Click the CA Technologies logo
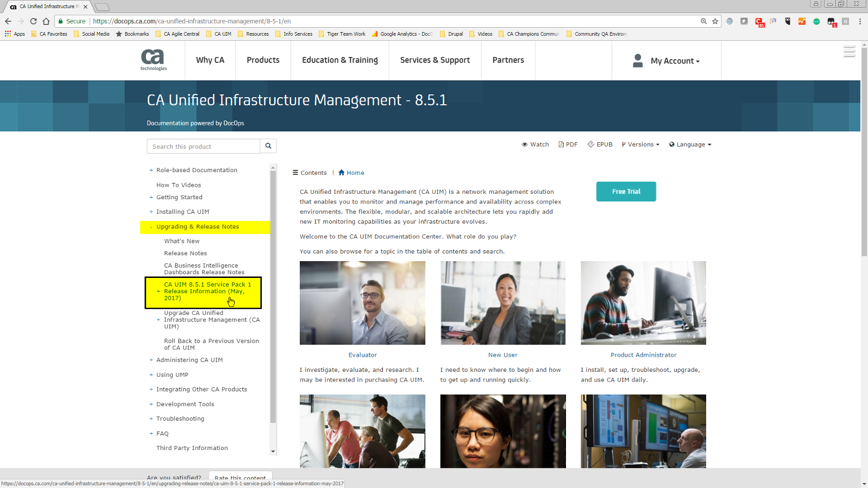Viewport: 868px width, 488px height. (x=153, y=60)
